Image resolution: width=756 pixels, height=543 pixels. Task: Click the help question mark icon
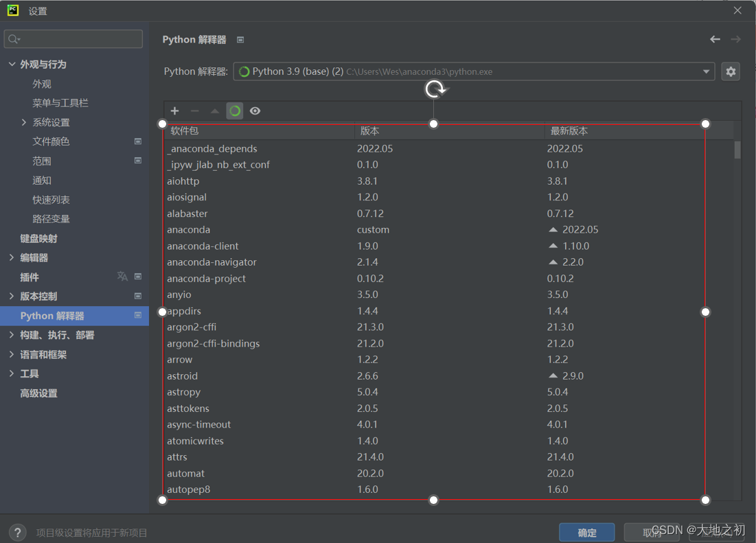(18, 533)
